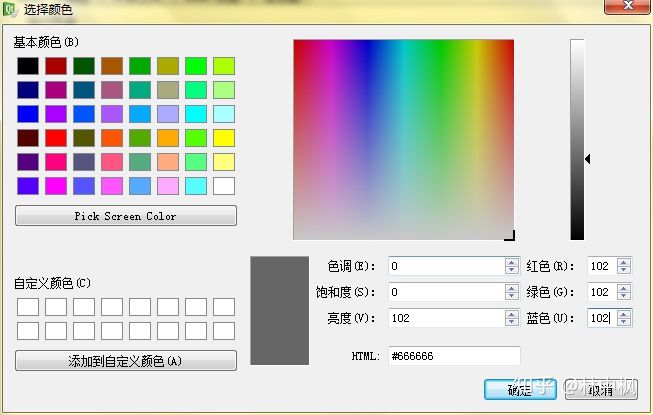Screen dimensions: 653x415
Task: Pick the orange basic color swatch
Action: coord(168,138)
